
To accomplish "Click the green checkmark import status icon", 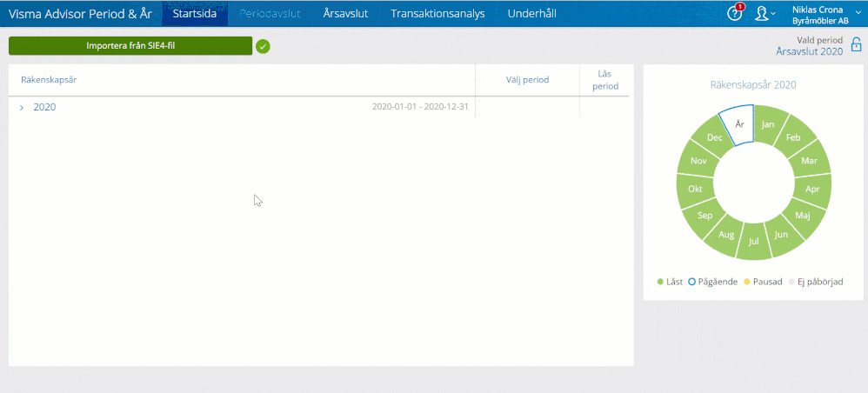I will (x=263, y=46).
